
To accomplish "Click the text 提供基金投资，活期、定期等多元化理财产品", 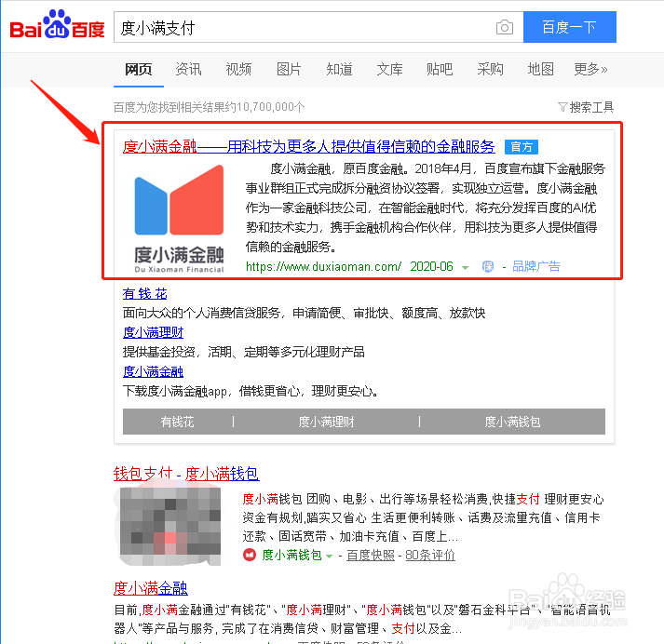I will tap(243, 352).
